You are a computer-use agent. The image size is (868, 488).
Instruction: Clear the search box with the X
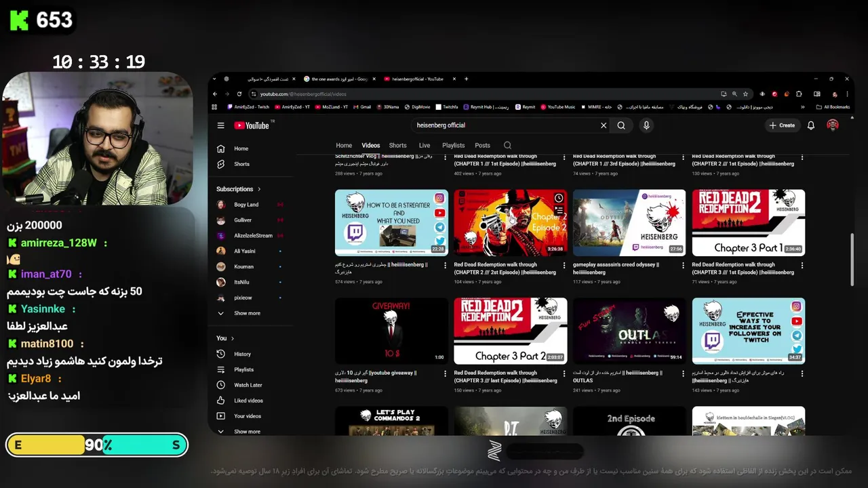tap(604, 125)
